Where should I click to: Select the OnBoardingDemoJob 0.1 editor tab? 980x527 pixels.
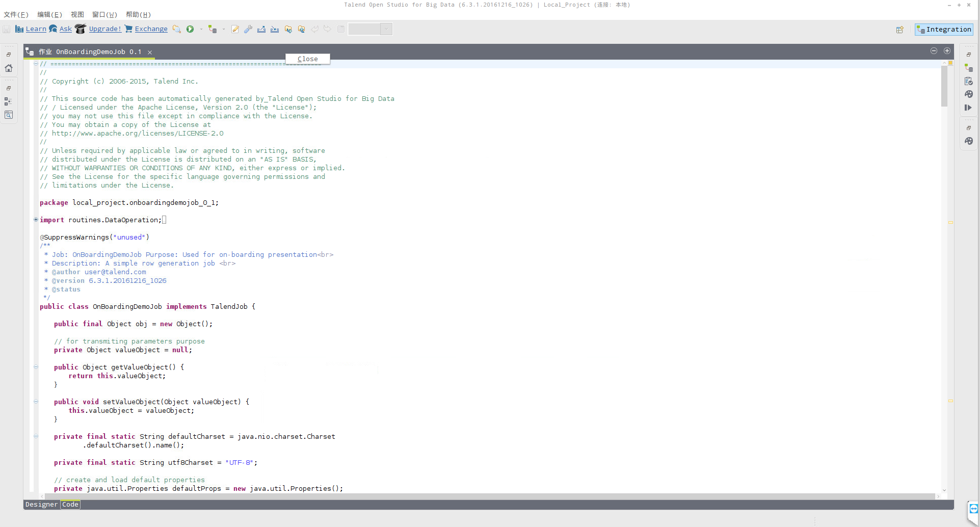coord(90,51)
